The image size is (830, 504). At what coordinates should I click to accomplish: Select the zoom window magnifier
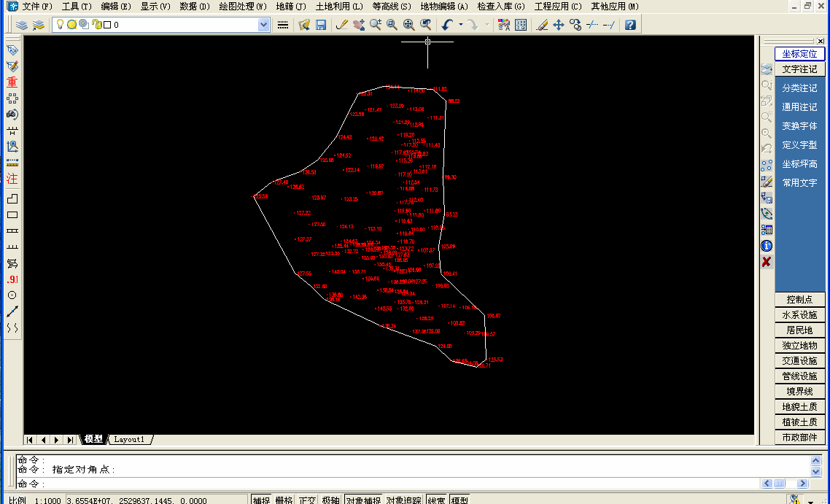coord(392,25)
